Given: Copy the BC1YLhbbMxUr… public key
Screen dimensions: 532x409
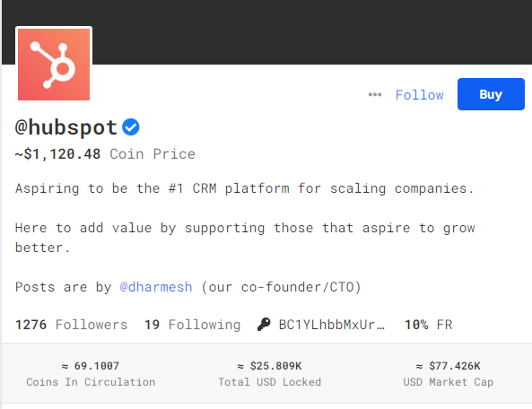Looking at the screenshot, I should [x=331, y=325].
